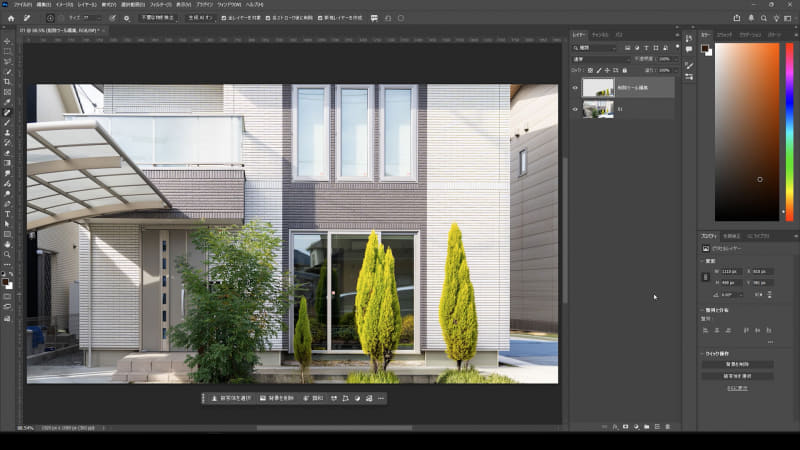Toggle the layer filter on/off switch
The image size is (800, 450).
[x=678, y=46]
